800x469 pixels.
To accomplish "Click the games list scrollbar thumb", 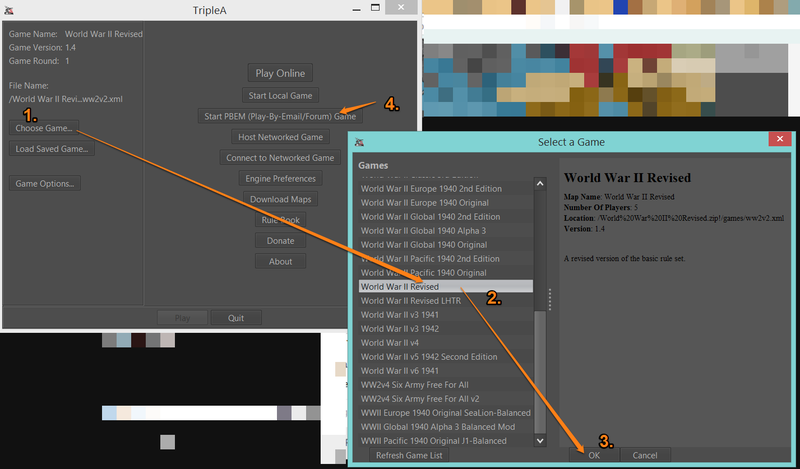I will (540, 372).
